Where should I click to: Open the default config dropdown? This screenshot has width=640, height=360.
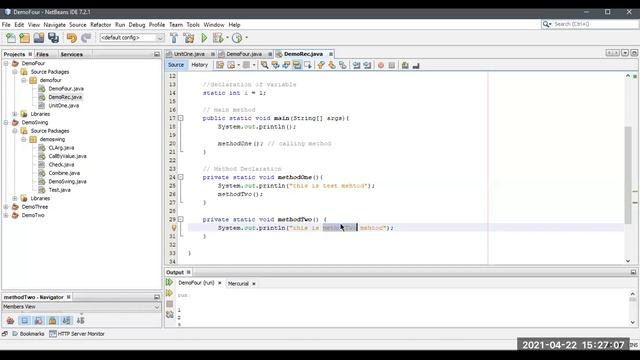pyautogui.click(x=132, y=38)
